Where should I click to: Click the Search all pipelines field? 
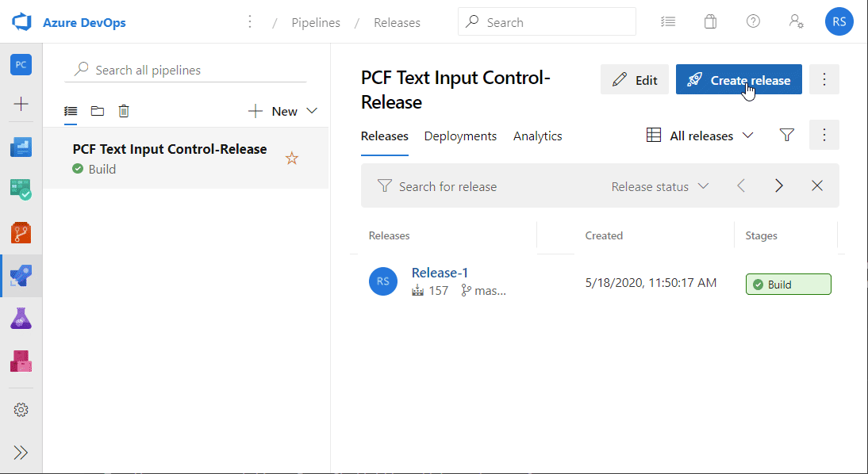pos(186,71)
